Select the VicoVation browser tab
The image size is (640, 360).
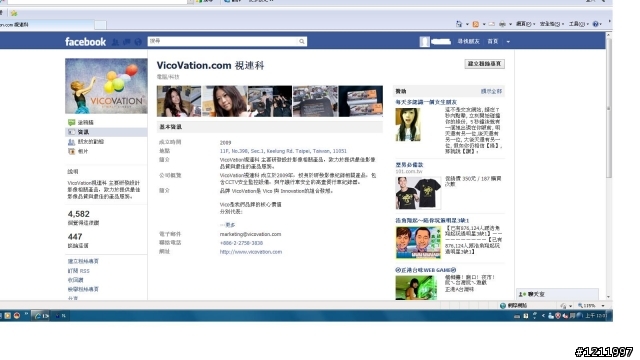point(46,25)
